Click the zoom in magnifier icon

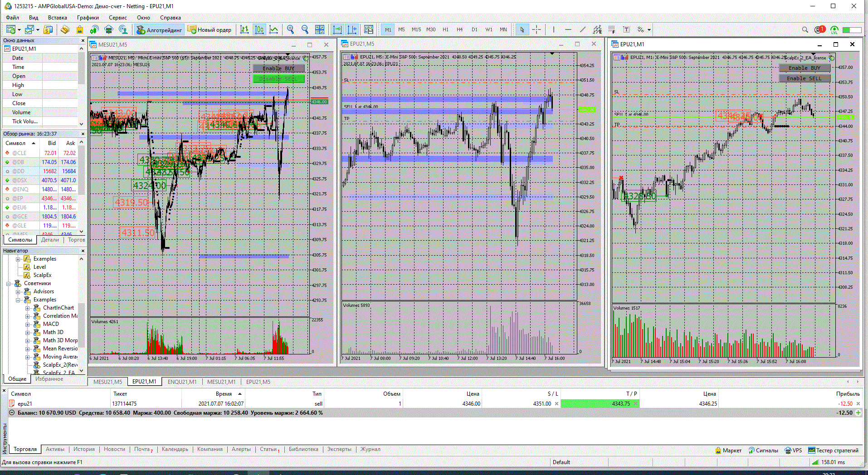pos(290,30)
